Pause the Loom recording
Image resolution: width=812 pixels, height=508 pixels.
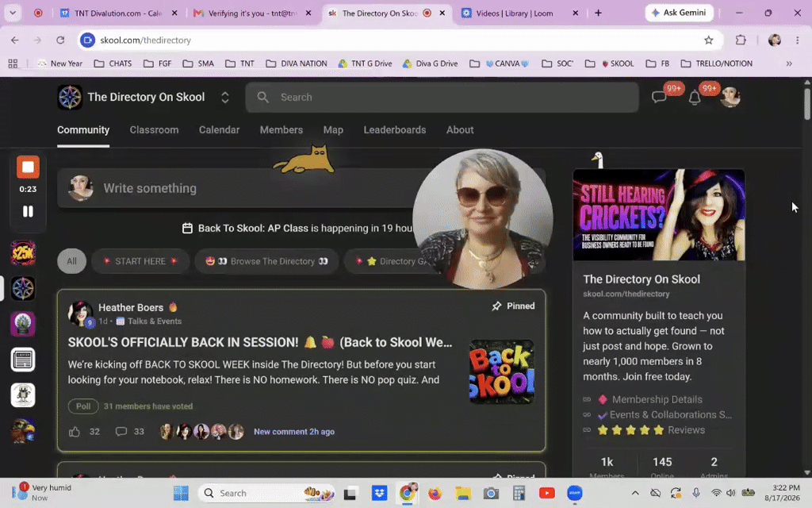point(28,211)
